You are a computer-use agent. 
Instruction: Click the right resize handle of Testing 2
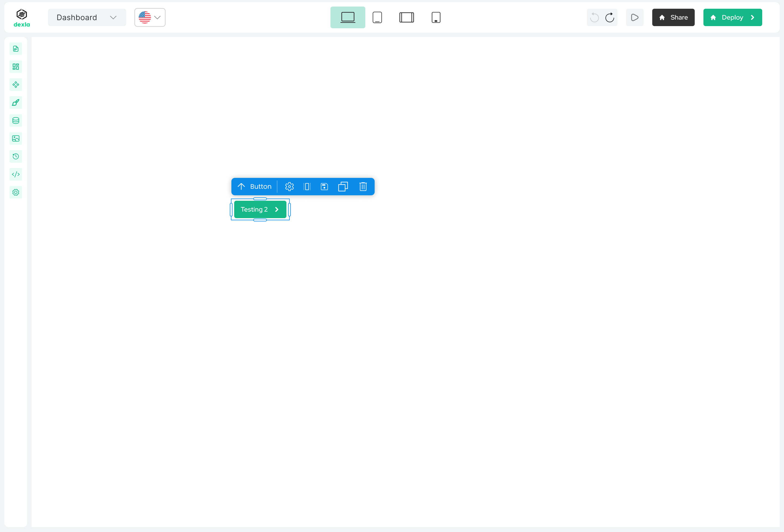[289, 210]
